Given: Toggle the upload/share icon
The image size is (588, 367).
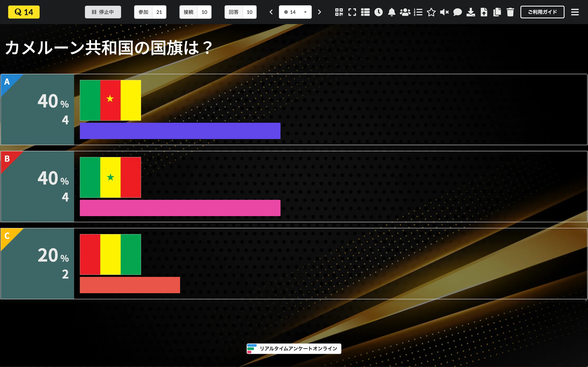Looking at the screenshot, I should (x=483, y=12).
